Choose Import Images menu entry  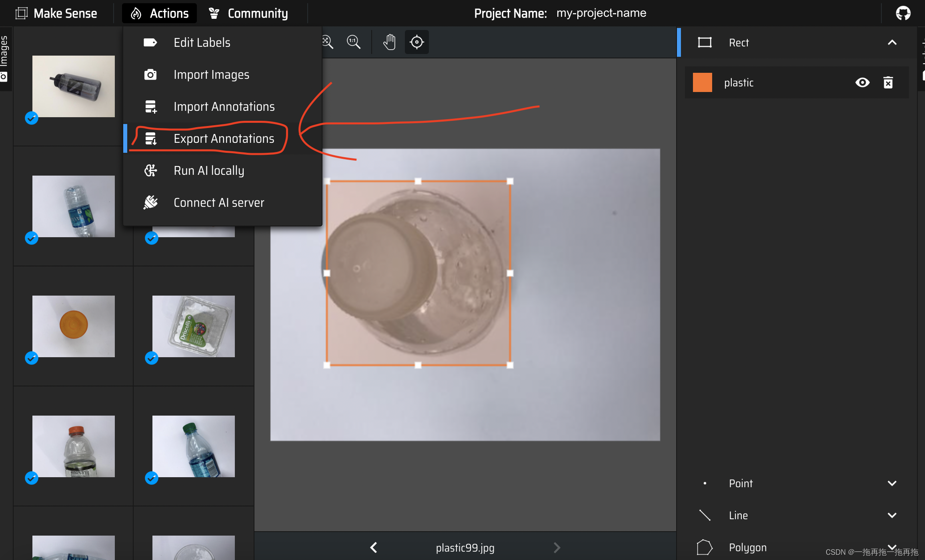pos(222,74)
